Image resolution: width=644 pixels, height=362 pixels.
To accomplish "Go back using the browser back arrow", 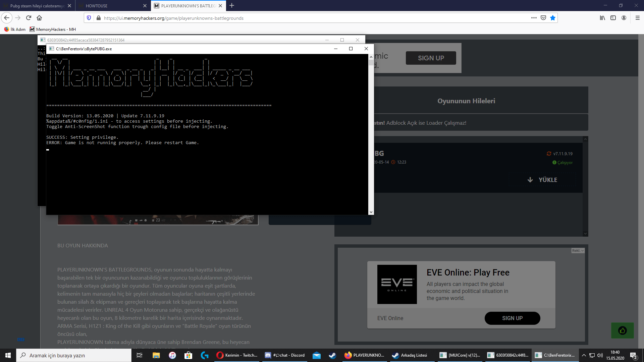I will click(x=7, y=18).
